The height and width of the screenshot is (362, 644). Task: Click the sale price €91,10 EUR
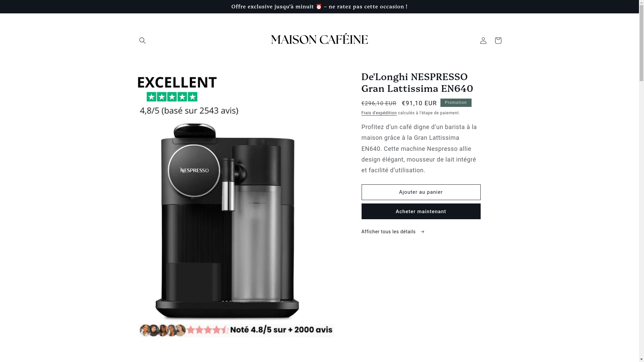coord(419,103)
